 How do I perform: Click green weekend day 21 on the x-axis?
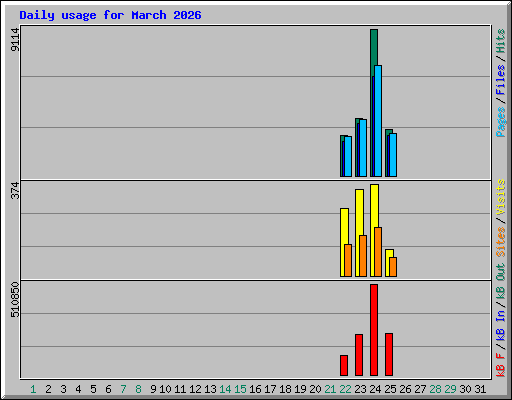pyautogui.click(x=330, y=389)
